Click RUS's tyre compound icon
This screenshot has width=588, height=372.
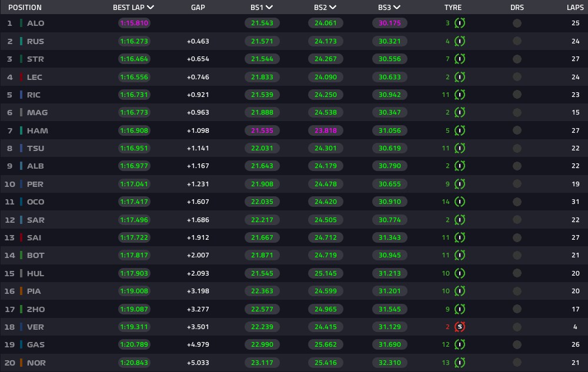(x=460, y=41)
